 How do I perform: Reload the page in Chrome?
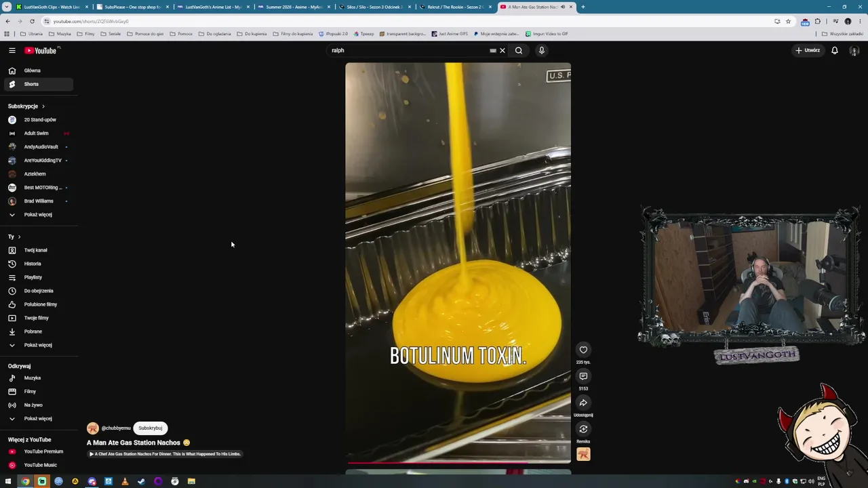coord(32,21)
